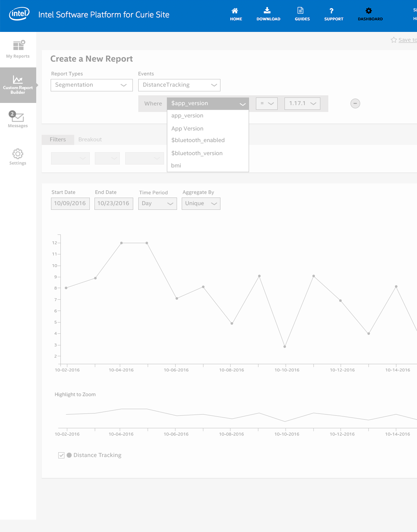Choose app_version from the dropdown list

click(x=208, y=116)
